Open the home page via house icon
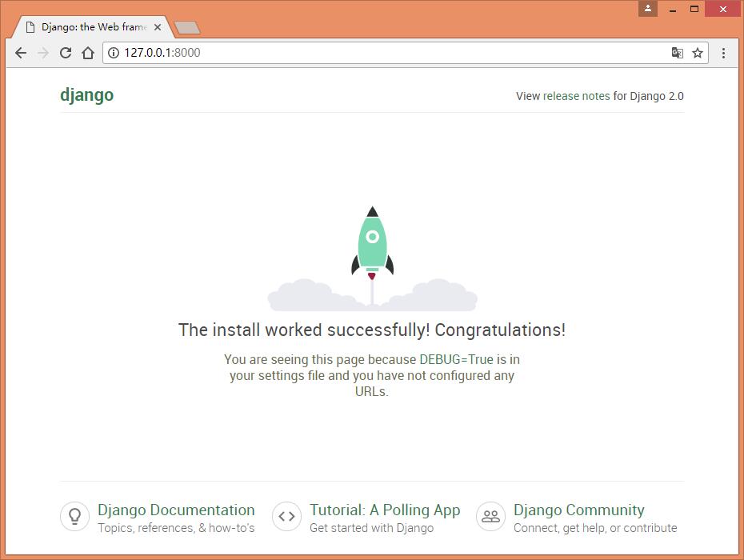This screenshot has width=744, height=560. tap(88, 53)
